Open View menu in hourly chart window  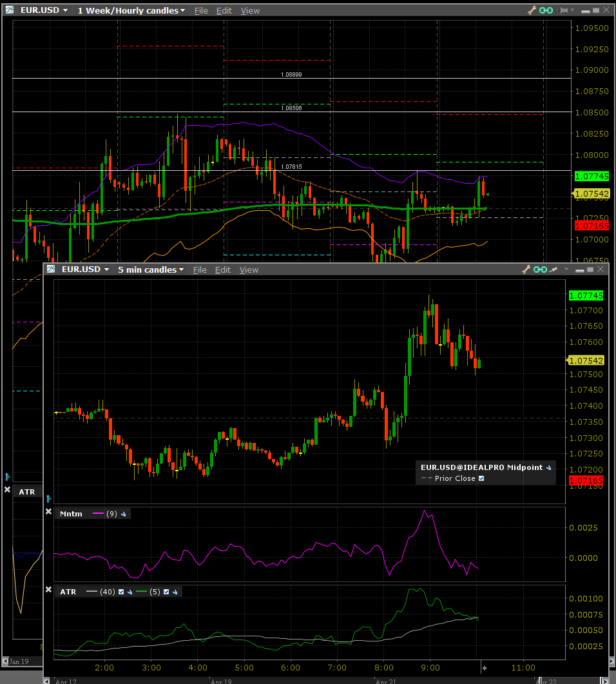click(250, 10)
